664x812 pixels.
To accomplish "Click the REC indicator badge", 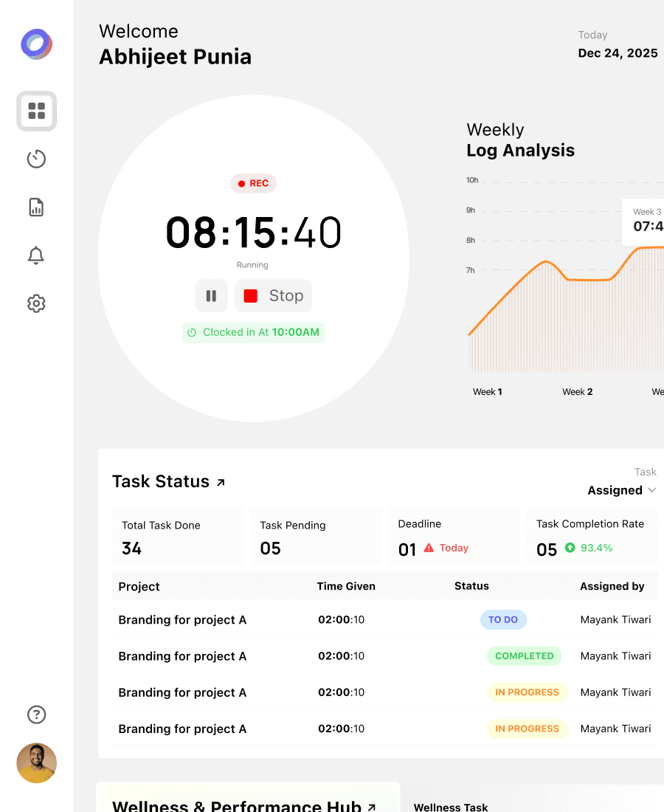I will coord(254,183).
